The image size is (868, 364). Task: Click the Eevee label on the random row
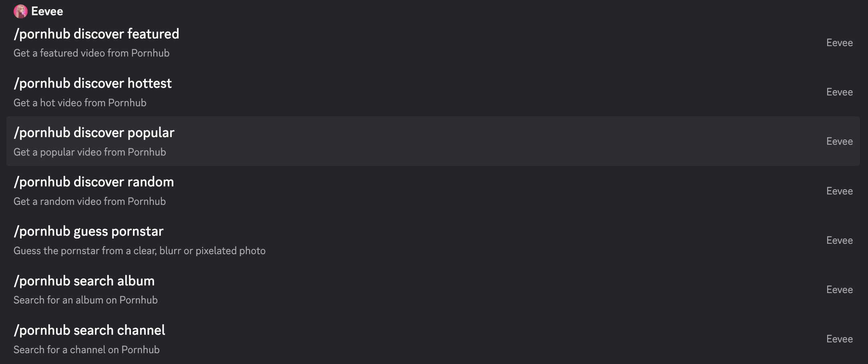click(840, 191)
